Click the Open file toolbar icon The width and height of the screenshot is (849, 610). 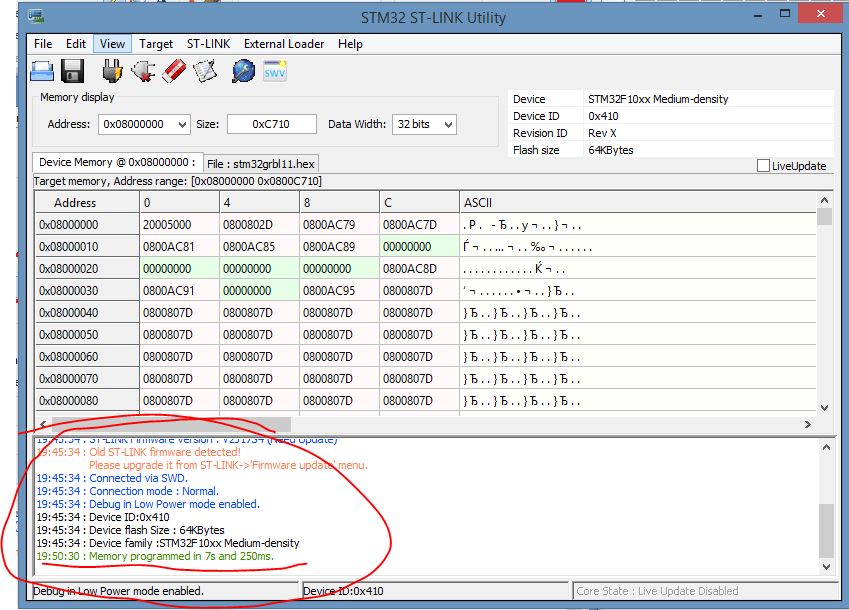(x=41, y=71)
